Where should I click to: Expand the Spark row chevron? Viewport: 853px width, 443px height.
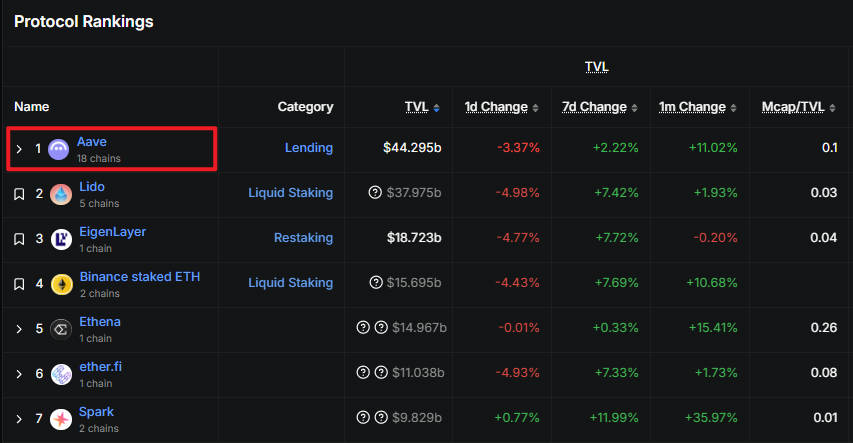coord(18,419)
